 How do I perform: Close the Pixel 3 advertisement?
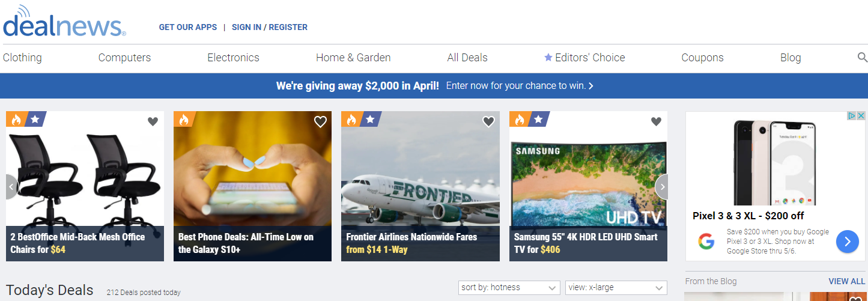(861, 116)
